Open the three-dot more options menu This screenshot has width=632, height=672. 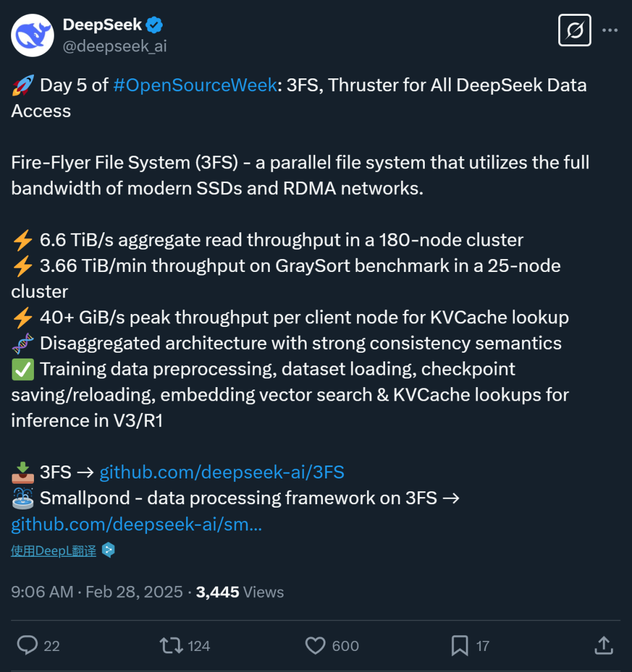[x=610, y=30]
